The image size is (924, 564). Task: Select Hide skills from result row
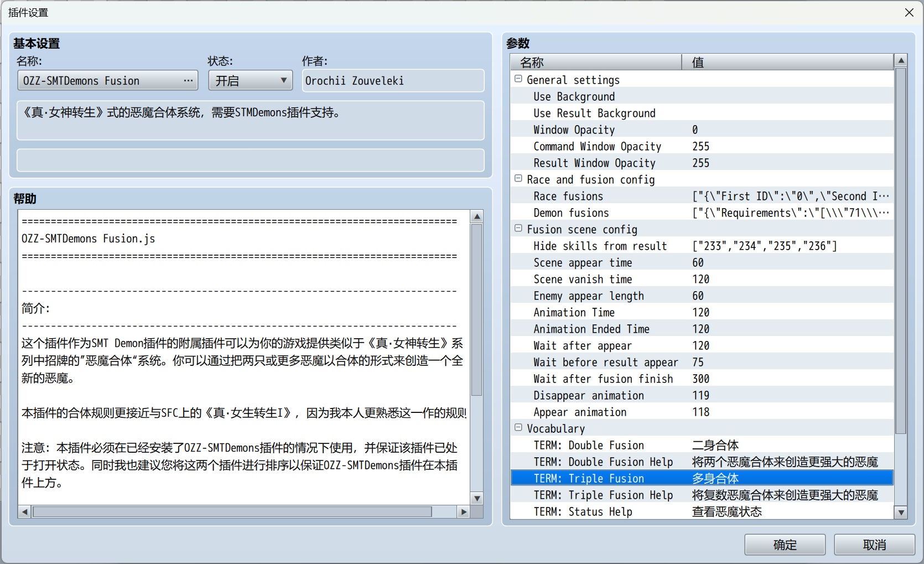[702, 246]
